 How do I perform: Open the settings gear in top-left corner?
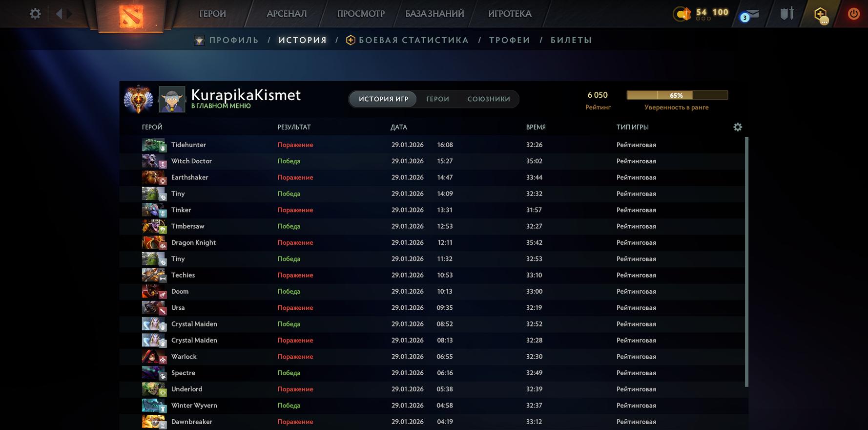point(35,14)
